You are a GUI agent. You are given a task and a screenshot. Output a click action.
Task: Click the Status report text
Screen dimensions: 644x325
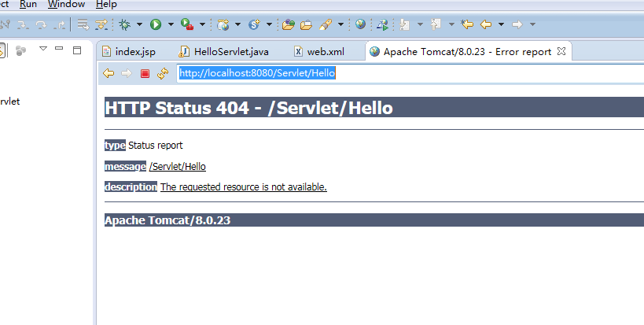tap(156, 146)
